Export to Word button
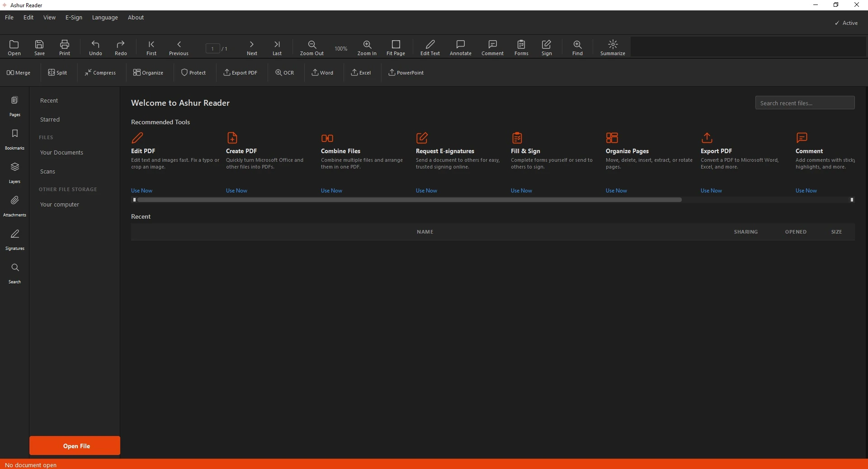Screen dimensions: 868x469 coord(322,73)
